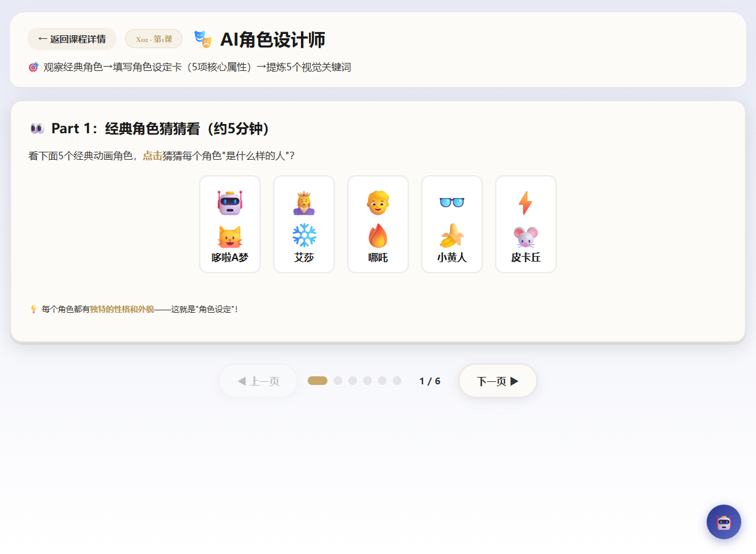Click the highlighted 独特的性格和外貌 text
756x554 pixels.
coord(122,309)
